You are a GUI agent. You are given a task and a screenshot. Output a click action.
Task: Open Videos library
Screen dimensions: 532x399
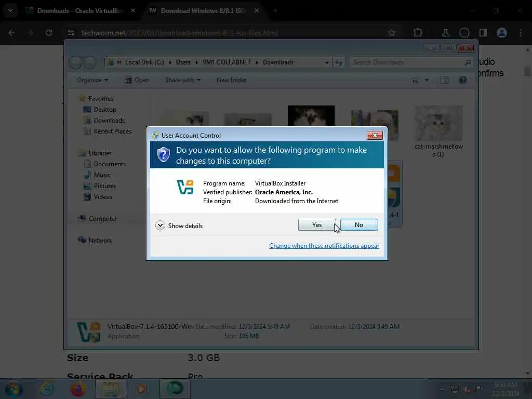click(103, 197)
